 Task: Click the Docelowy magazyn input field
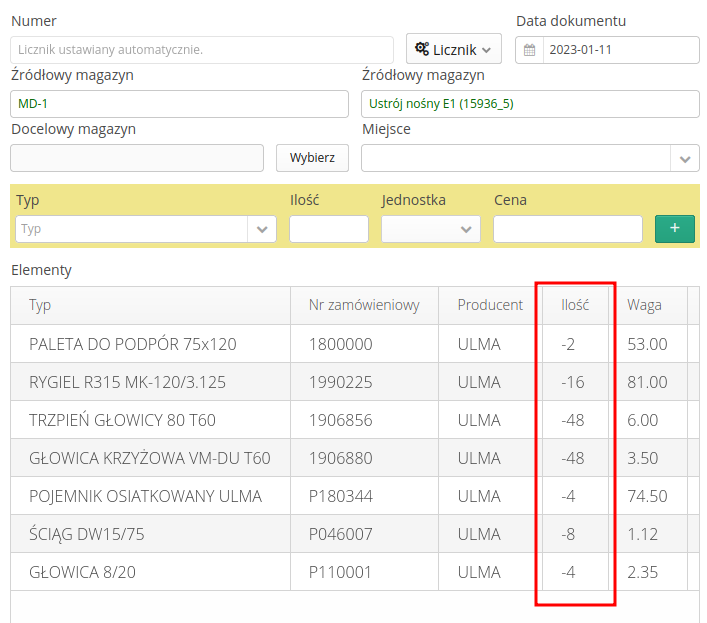(x=137, y=158)
